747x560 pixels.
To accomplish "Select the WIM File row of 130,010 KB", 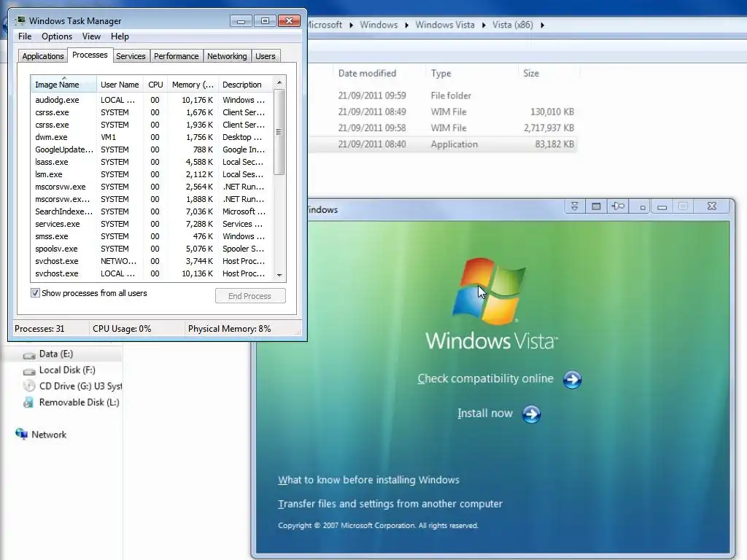I will point(442,112).
